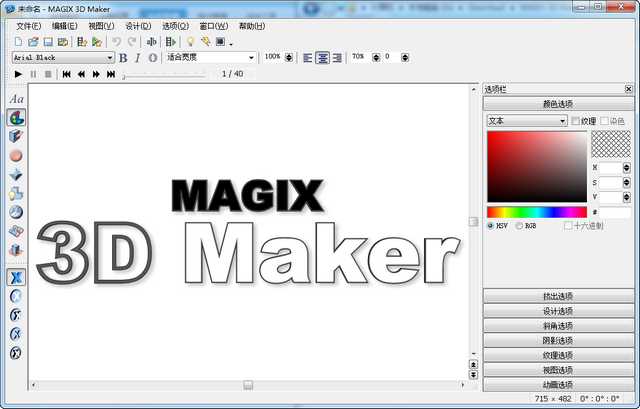The width and height of the screenshot is (640, 409).
Task: Expand the 挤出选项 panel button
Action: click(558, 296)
